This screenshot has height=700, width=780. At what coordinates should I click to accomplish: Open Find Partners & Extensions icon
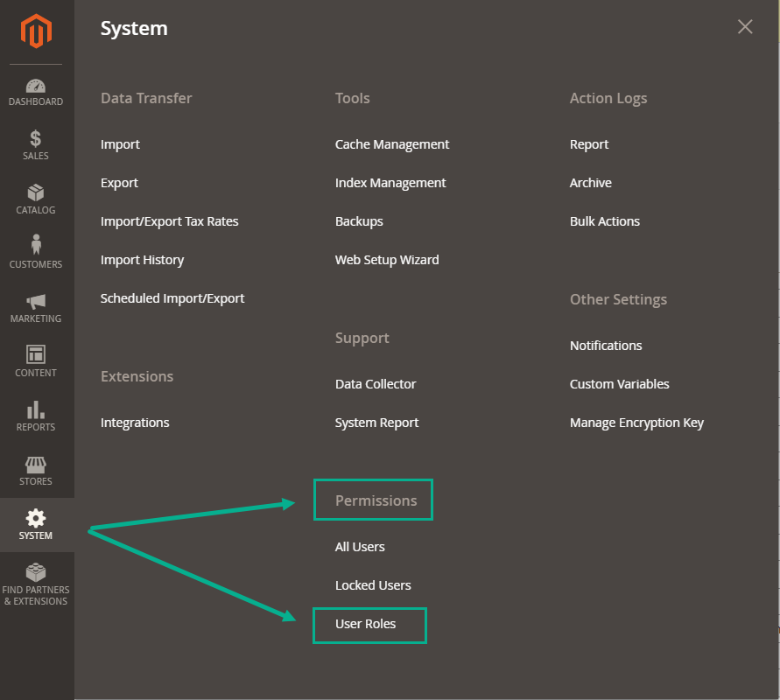(x=36, y=573)
